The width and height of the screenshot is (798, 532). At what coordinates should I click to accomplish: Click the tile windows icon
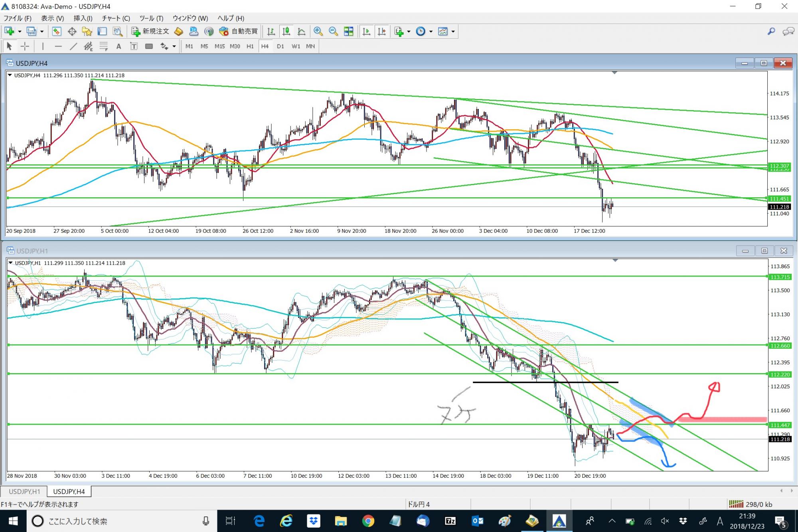(348, 31)
